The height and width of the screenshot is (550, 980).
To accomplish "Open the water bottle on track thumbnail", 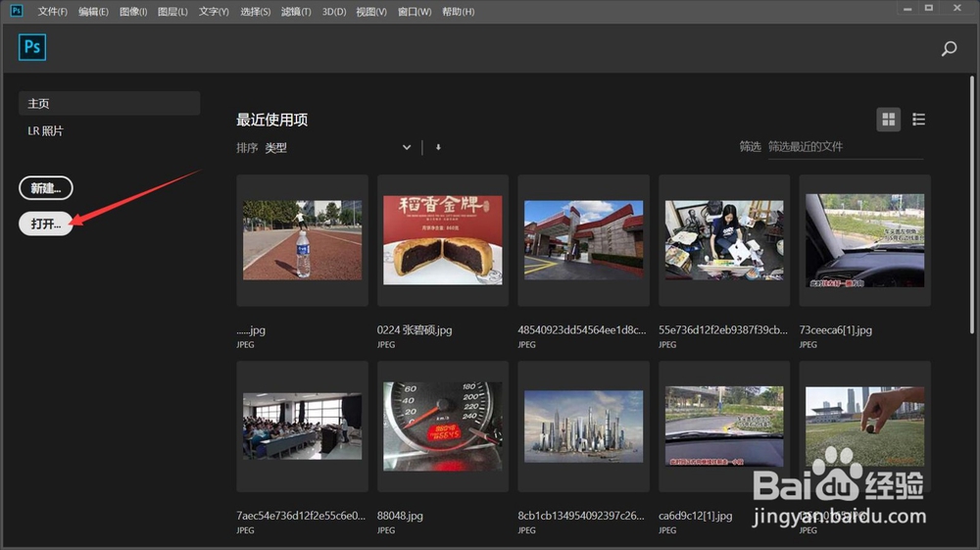I will tap(302, 240).
